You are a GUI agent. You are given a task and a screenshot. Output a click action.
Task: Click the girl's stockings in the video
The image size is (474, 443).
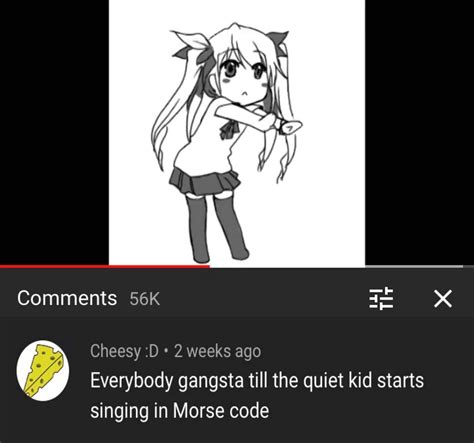point(217,228)
